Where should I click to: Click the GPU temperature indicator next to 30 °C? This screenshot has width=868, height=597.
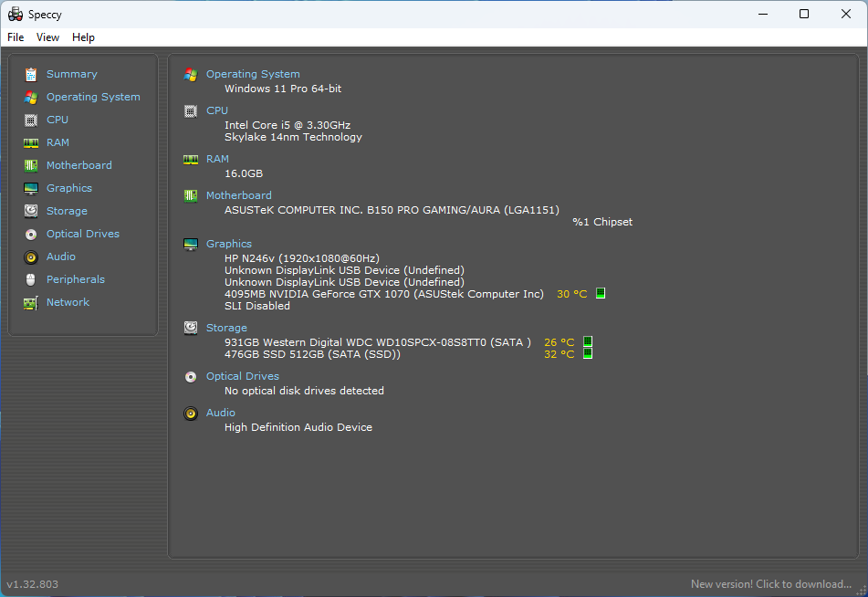600,293
